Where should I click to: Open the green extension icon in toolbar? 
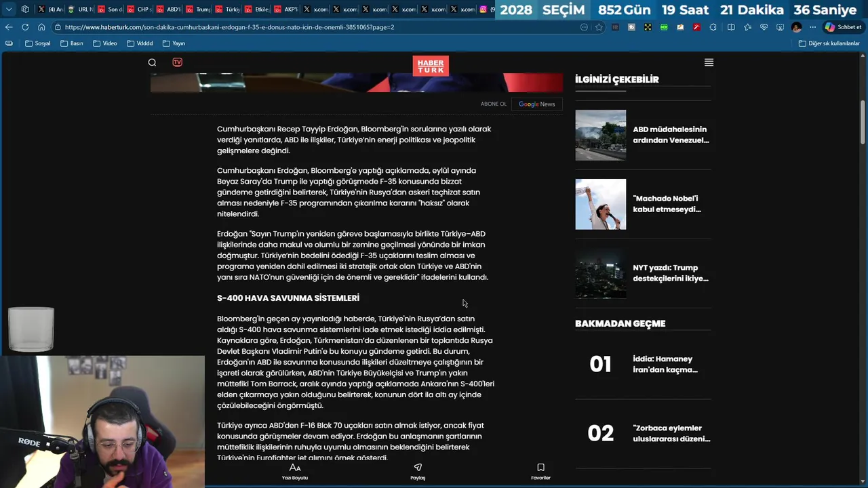(664, 27)
